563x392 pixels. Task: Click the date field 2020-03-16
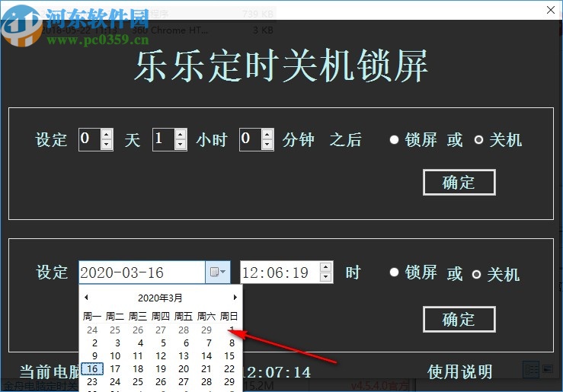point(142,272)
